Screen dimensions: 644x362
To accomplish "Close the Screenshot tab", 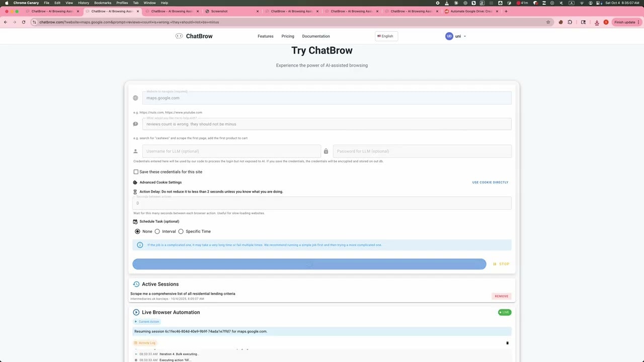I will pyautogui.click(x=258, y=11).
